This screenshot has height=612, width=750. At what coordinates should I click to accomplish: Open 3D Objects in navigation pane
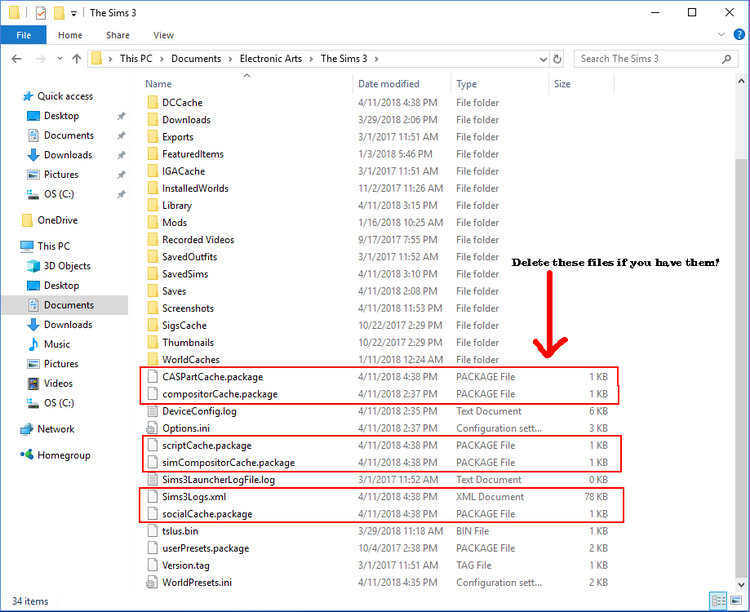tap(67, 266)
